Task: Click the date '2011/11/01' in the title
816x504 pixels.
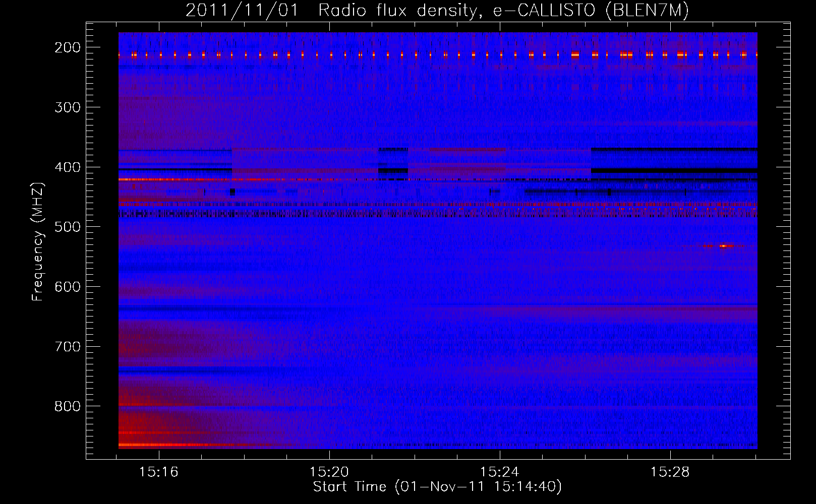Action: 243,11
